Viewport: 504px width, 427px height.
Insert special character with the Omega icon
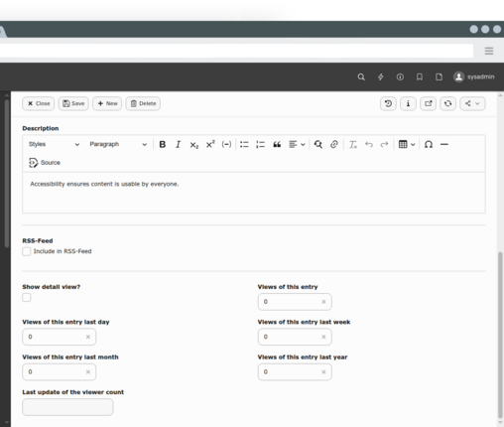pyautogui.click(x=429, y=144)
